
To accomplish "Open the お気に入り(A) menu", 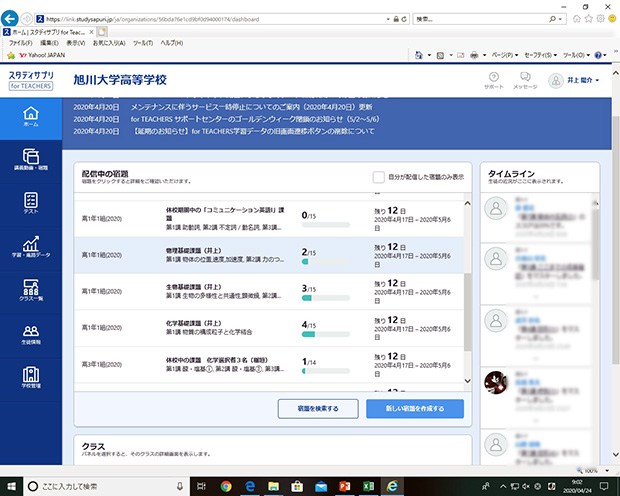I will pyautogui.click(x=109, y=43).
